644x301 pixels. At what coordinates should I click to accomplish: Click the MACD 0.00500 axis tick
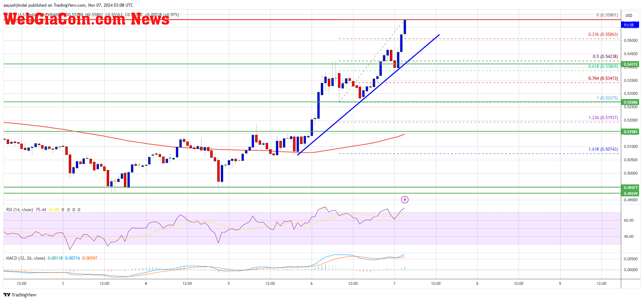[x=631, y=259]
